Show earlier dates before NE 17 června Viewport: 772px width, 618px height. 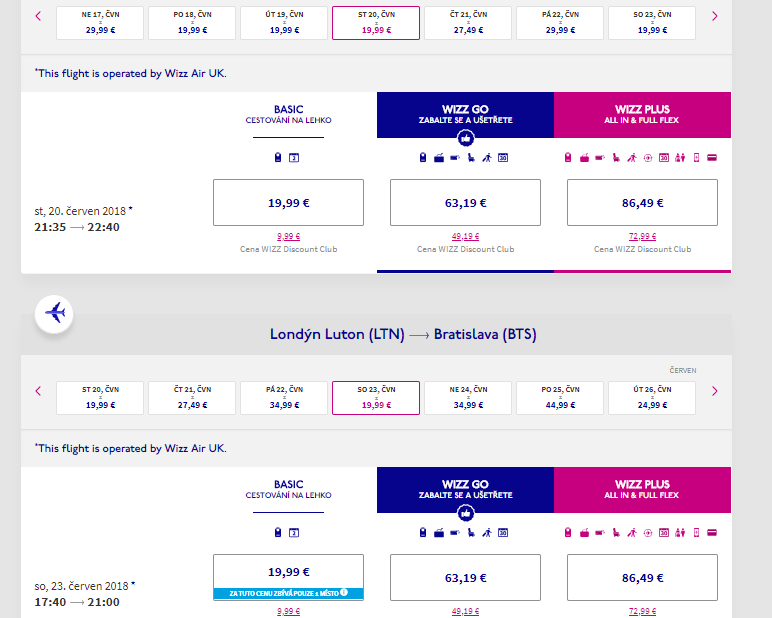pyautogui.click(x=38, y=16)
